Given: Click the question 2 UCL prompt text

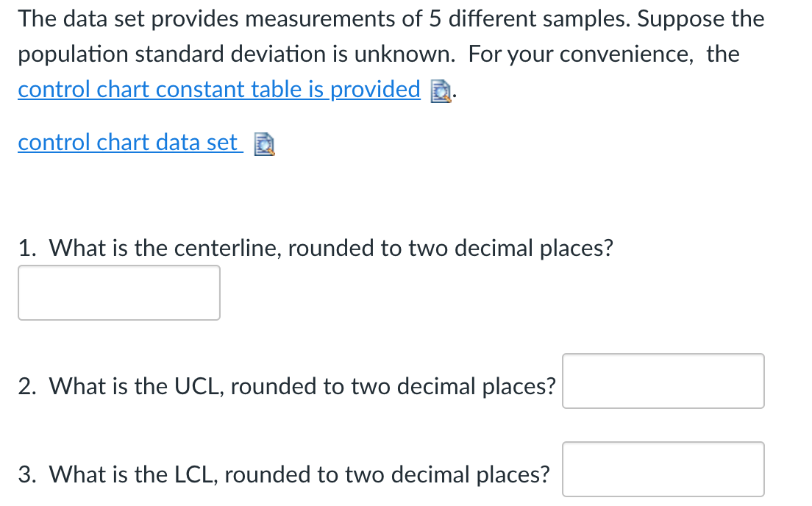Looking at the screenshot, I should (x=287, y=385).
